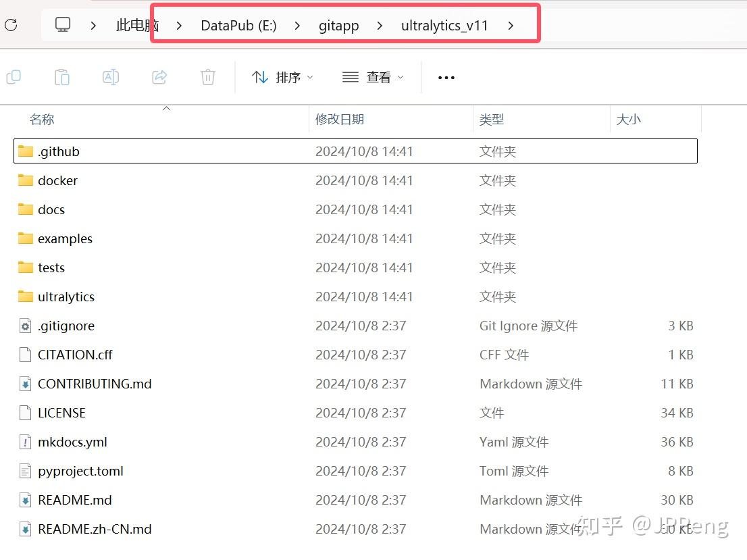Rename the selected item via the rename icon
The height and width of the screenshot is (560, 747).
pos(111,77)
